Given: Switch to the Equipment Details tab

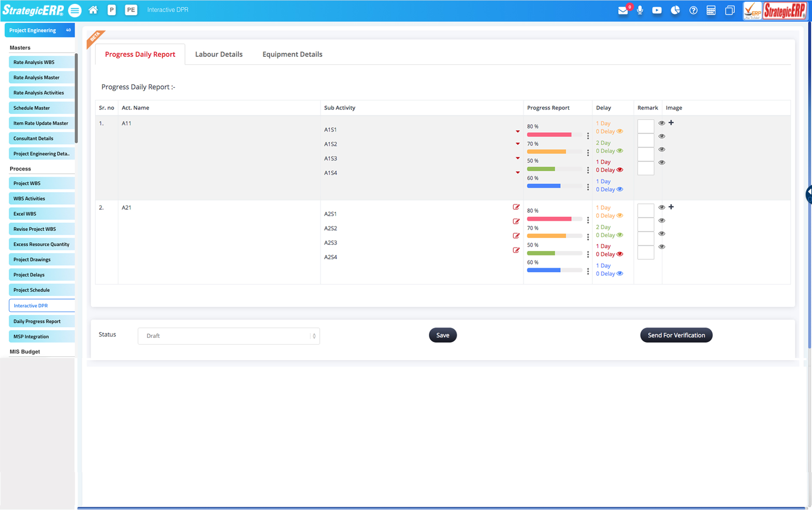Looking at the screenshot, I should tap(292, 54).
